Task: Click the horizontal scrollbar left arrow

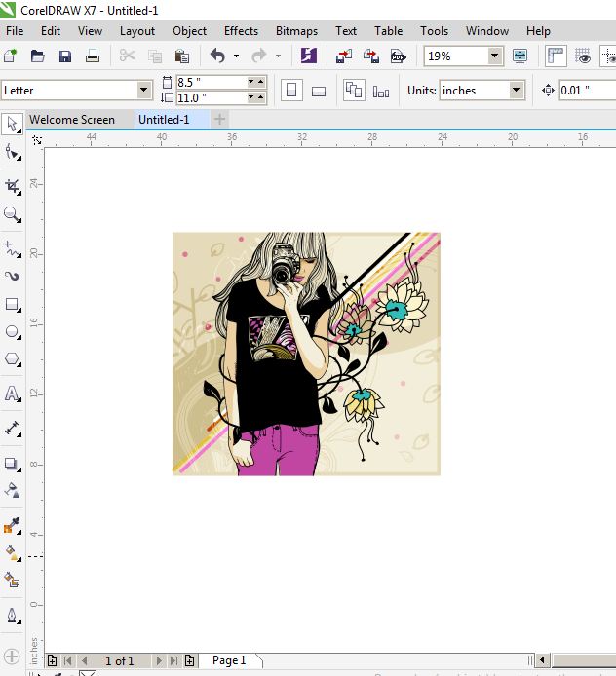Action: tap(542, 660)
